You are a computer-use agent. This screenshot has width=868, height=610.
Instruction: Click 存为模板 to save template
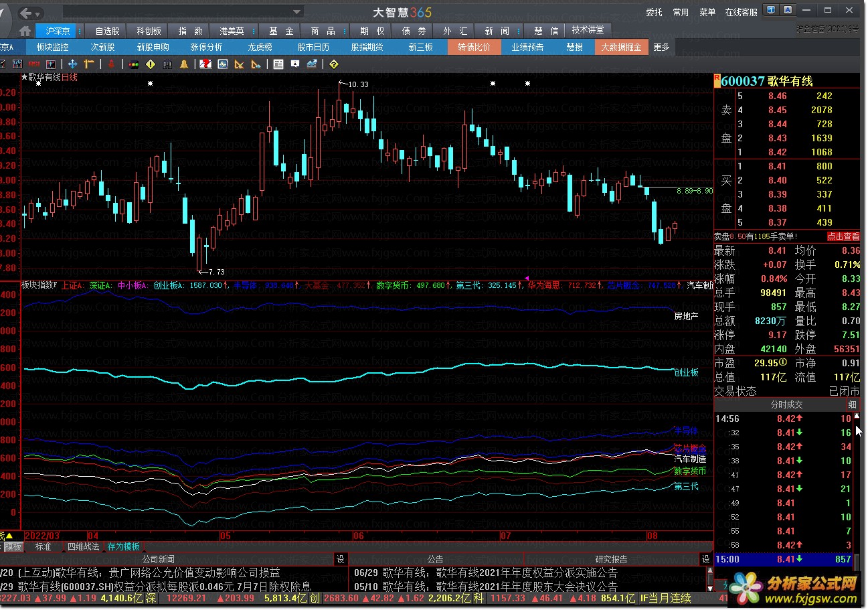(x=123, y=546)
